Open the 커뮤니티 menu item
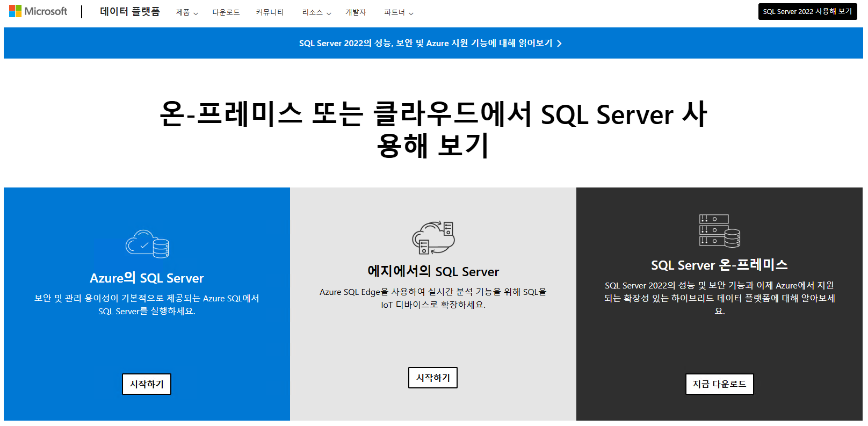Image resolution: width=868 pixels, height=426 pixels. coord(270,12)
